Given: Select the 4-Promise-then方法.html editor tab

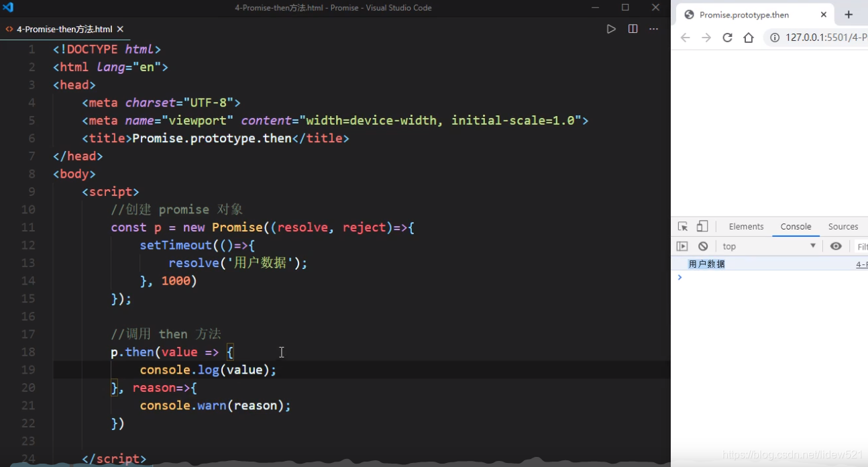Looking at the screenshot, I should (64, 29).
